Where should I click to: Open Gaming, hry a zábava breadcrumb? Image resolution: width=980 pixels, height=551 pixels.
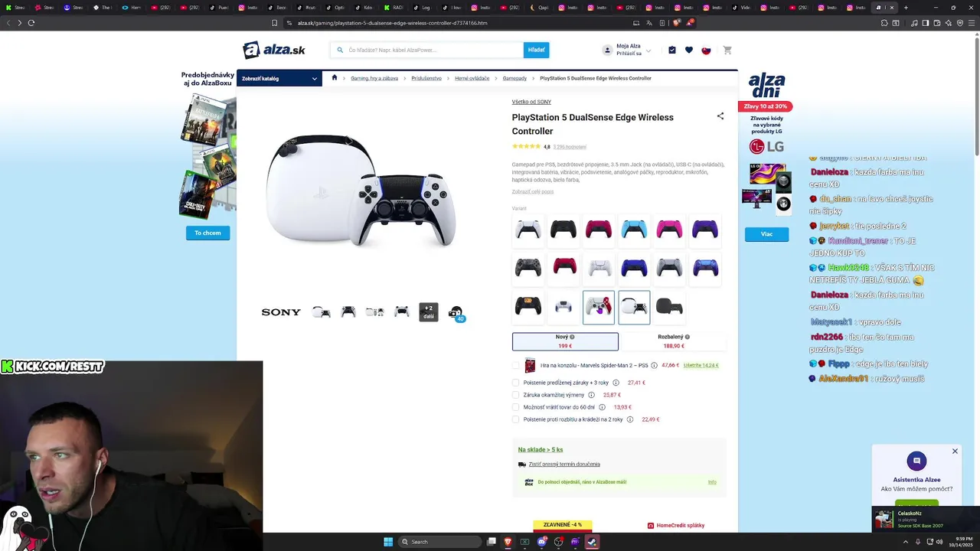click(x=374, y=78)
